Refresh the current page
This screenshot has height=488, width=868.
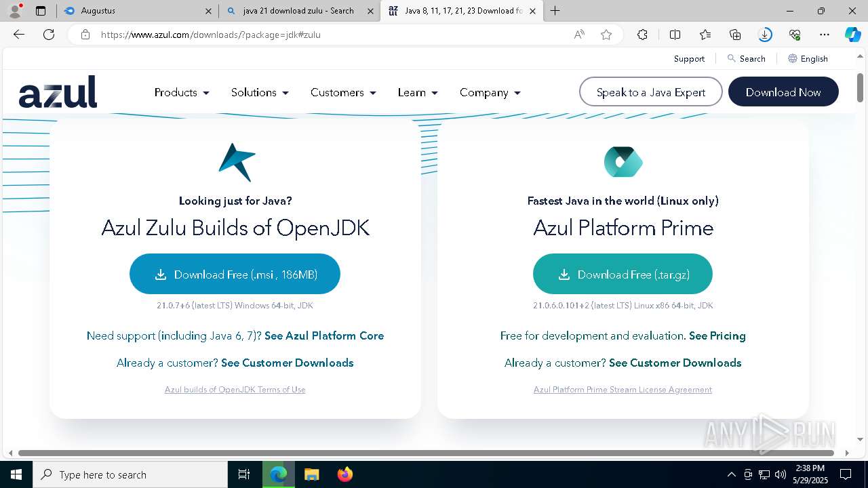[x=49, y=35]
